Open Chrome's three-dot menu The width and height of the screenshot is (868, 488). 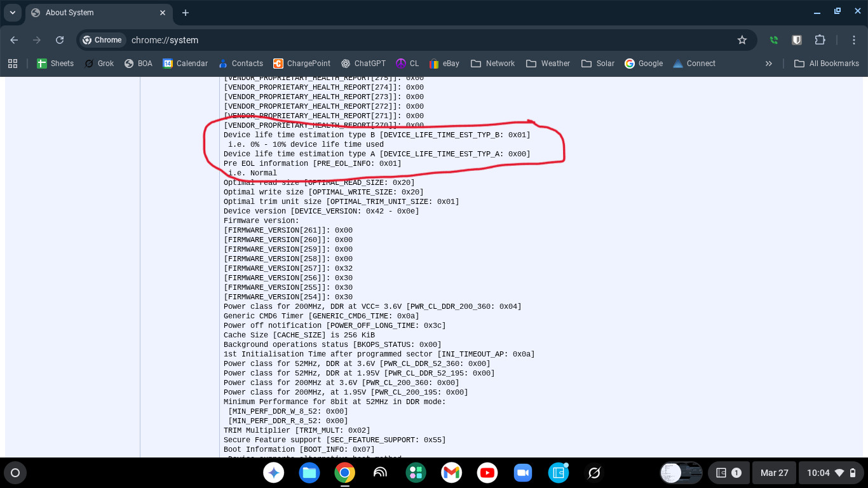tap(855, 40)
